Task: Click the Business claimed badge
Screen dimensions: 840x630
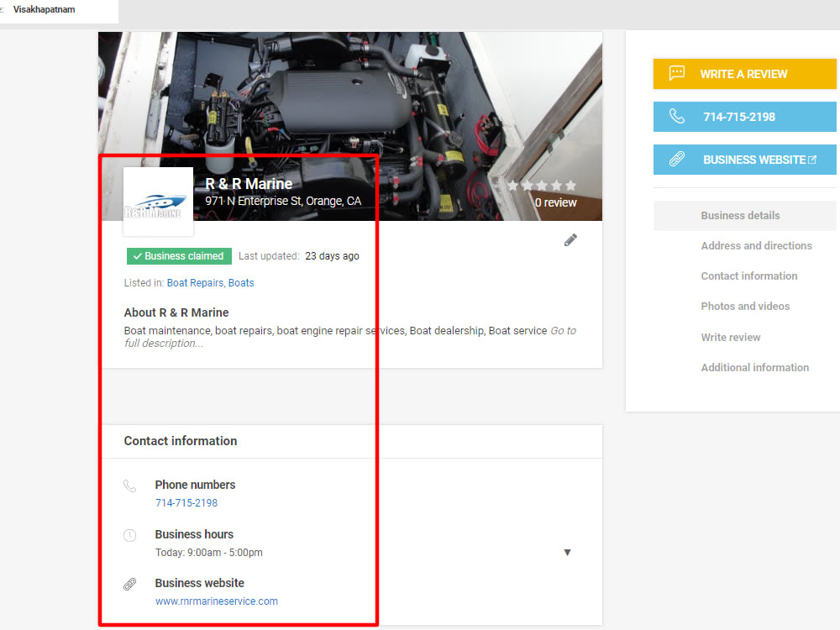Action: click(179, 256)
